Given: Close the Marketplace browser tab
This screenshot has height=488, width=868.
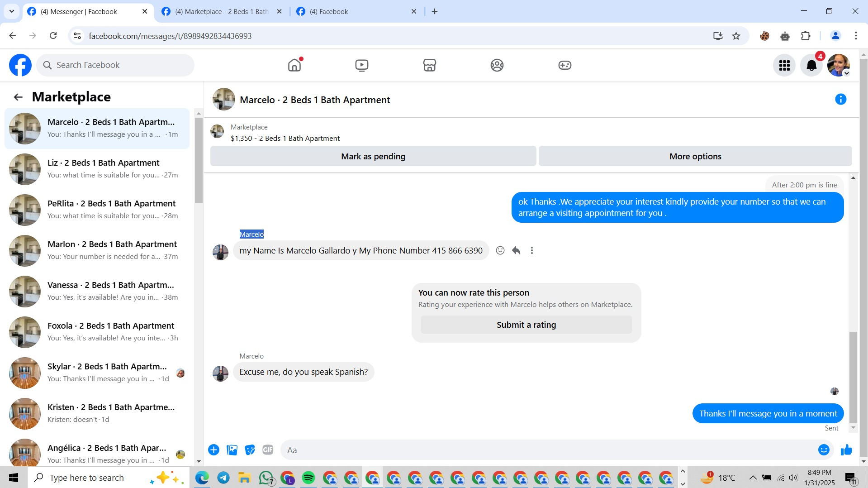Looking at the screenshot, I should [280, 11].
